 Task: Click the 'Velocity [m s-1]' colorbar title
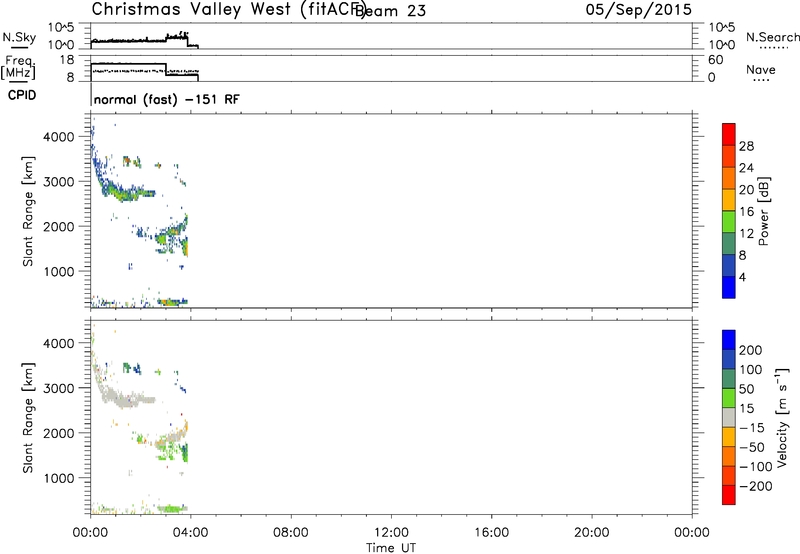tap(782, 417)
